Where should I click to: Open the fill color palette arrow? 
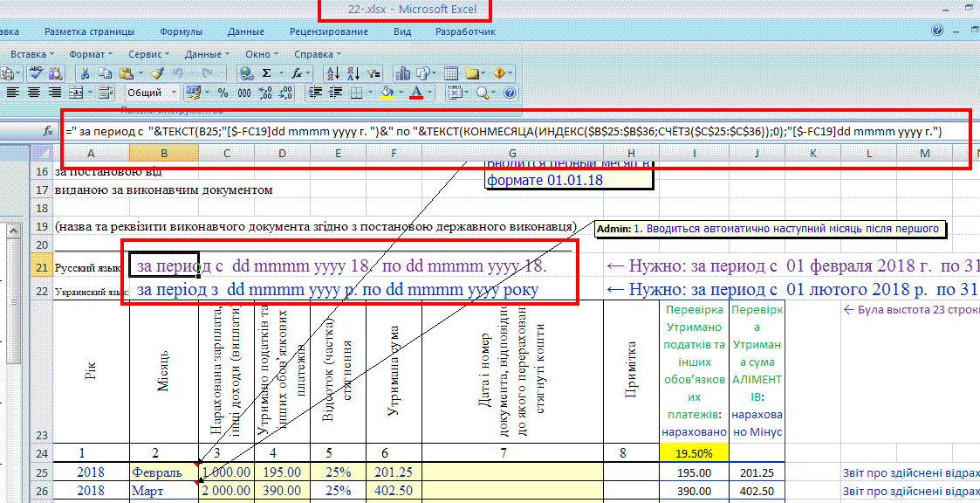pyautogui.click(x=401, y=93)
